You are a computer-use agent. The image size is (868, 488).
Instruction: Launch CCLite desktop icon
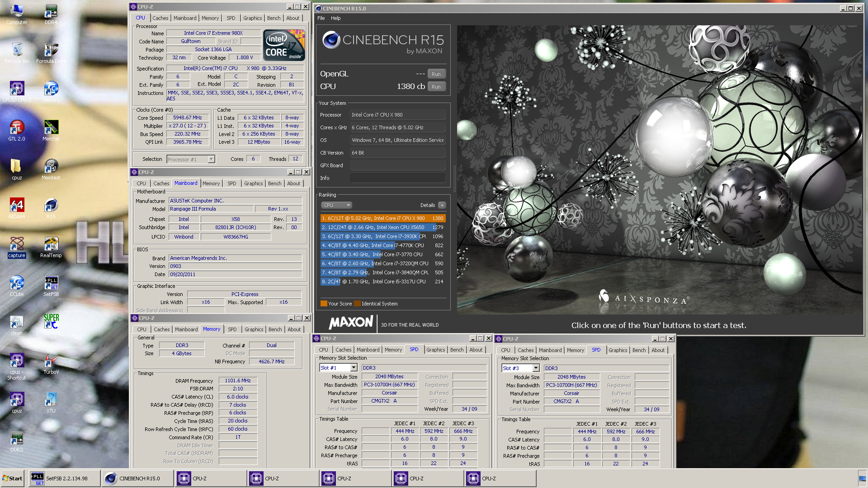click(x=17, y=286)
